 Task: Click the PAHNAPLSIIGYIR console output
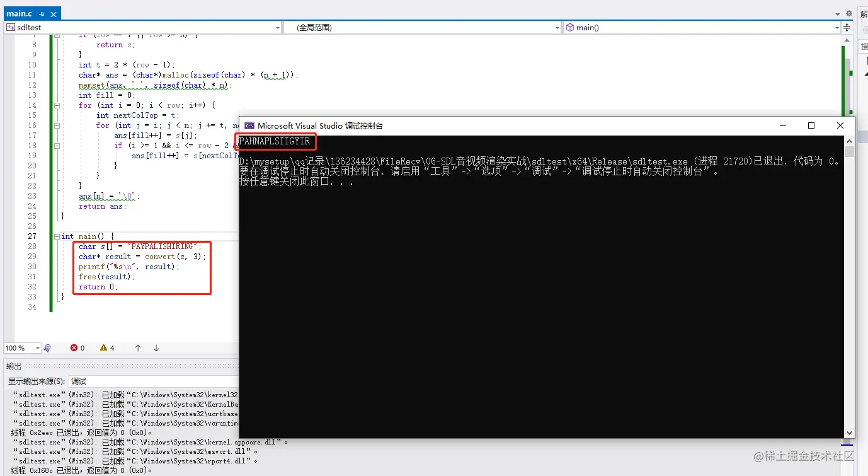(x=275, y=141)
